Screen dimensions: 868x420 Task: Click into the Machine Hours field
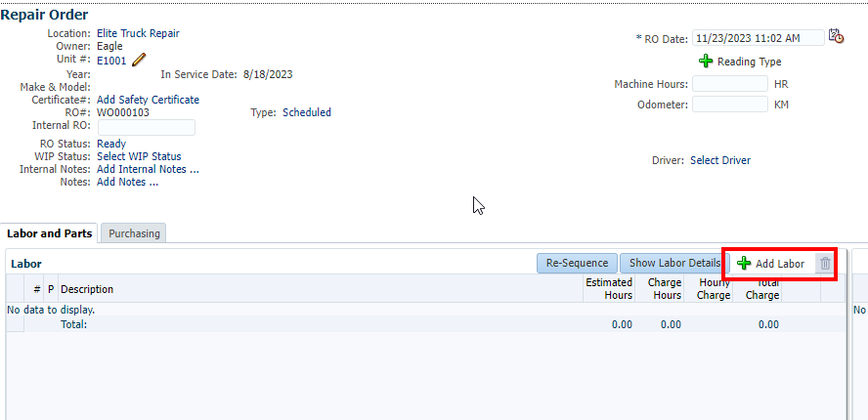(730, 84)
